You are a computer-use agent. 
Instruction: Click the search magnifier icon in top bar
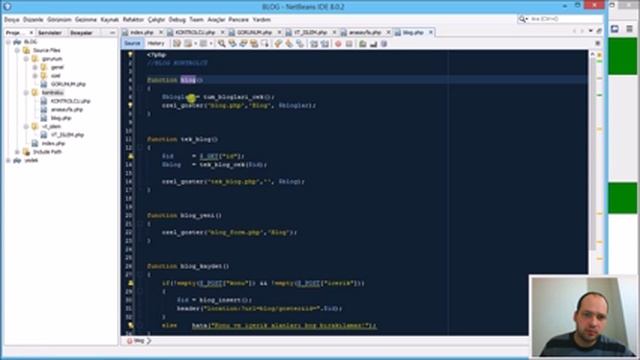pyautogui.click(x=522, y=19)
